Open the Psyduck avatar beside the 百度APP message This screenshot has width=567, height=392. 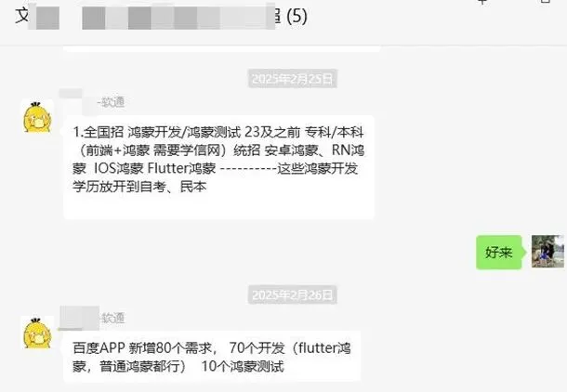pyautogui.click(x=37, y=333)
